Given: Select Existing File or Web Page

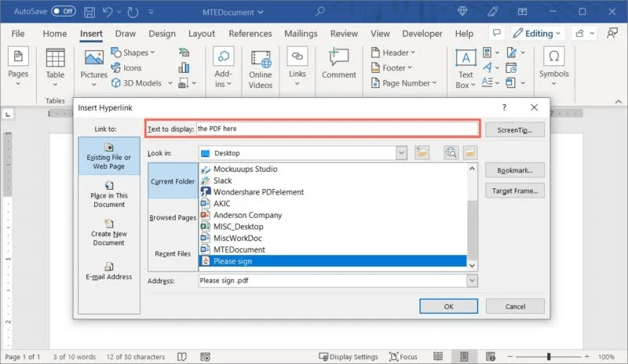Looking at the screenshot, I should [x=109, y=156].
